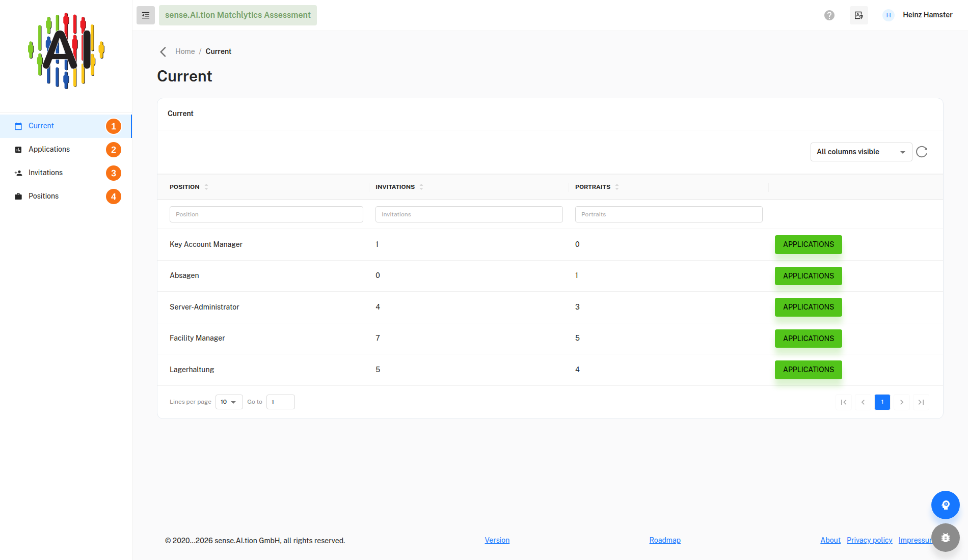This screenshot has width=968, height=560.
Task: Open the help question mark icon
Action: coord(829,15)
